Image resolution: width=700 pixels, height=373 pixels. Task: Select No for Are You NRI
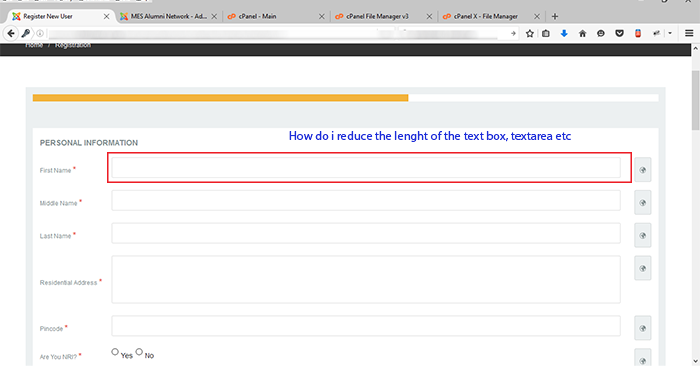pos(139,352)
